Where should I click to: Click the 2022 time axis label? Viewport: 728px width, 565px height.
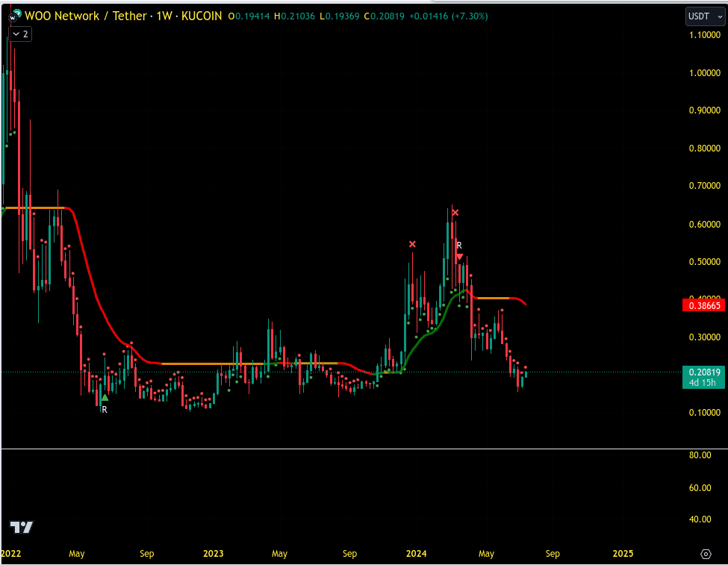click(10, 553)
